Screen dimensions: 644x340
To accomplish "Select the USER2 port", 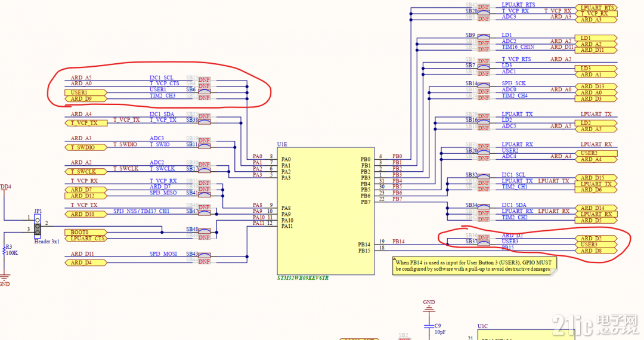I will tap(596, 153).
